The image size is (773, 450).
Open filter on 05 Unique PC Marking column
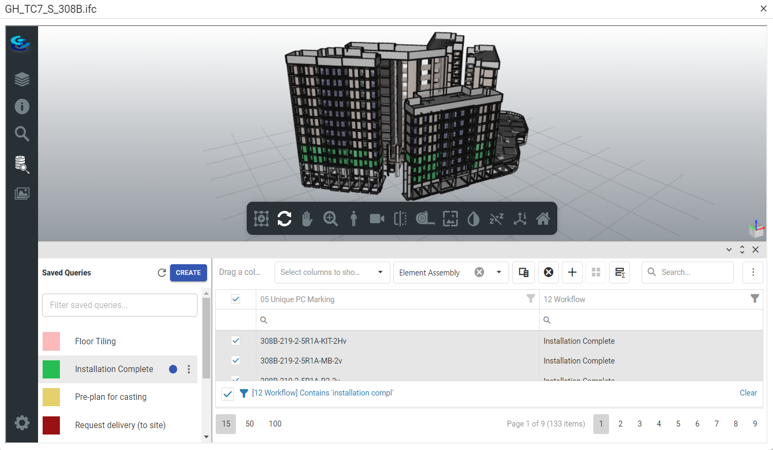pyautogui.click(x=530, y=299)
